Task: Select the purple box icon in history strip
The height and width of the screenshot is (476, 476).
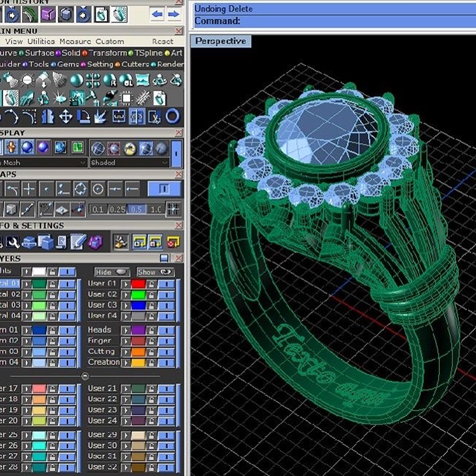Action: tap(48, 14)
